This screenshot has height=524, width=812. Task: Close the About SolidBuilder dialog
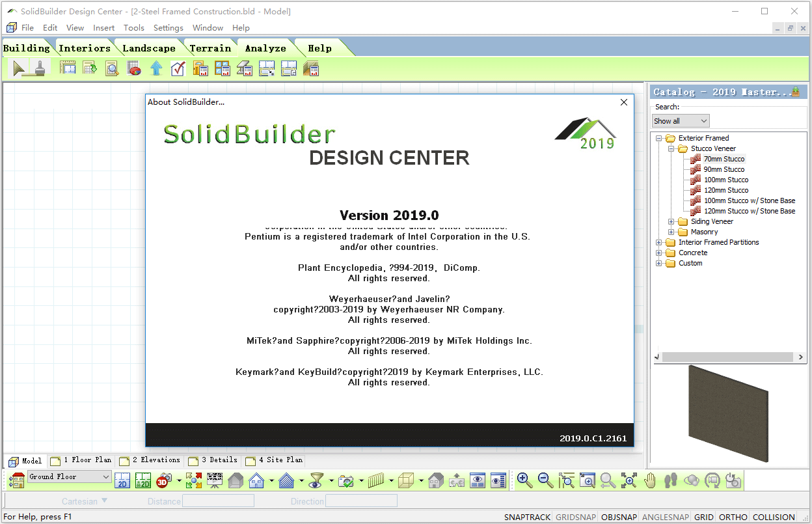point(624,102)
